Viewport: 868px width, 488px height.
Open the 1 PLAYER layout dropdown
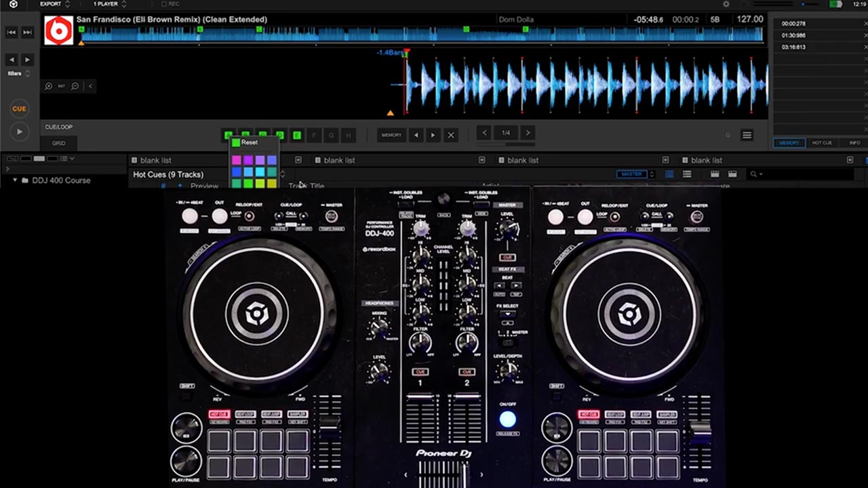(110, 4)
